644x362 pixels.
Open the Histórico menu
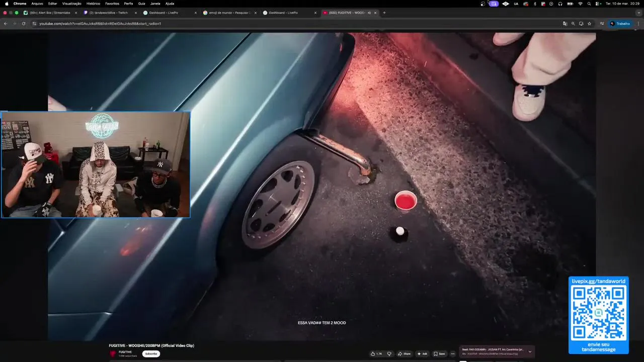click(93, 4)
